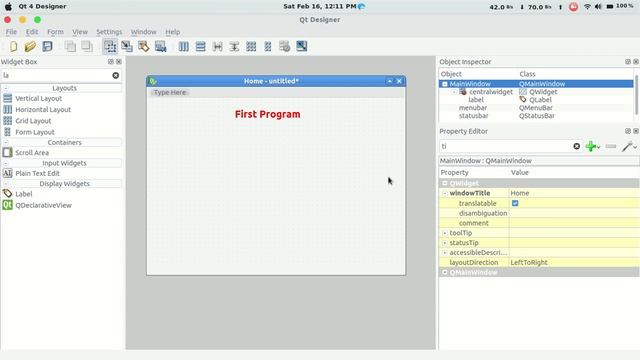Click the Remove Dynamic Property minus icon
Viewport: 640px width, 360px height.
611,146
